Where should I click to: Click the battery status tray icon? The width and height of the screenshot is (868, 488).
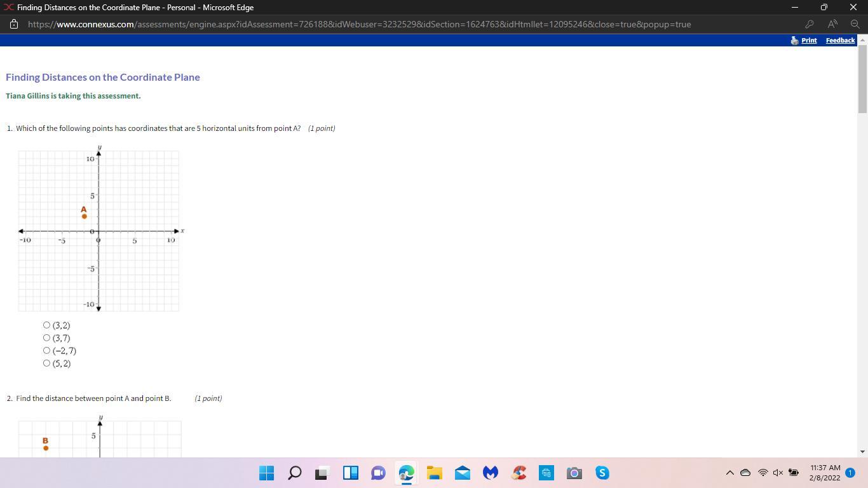(794, 473)
